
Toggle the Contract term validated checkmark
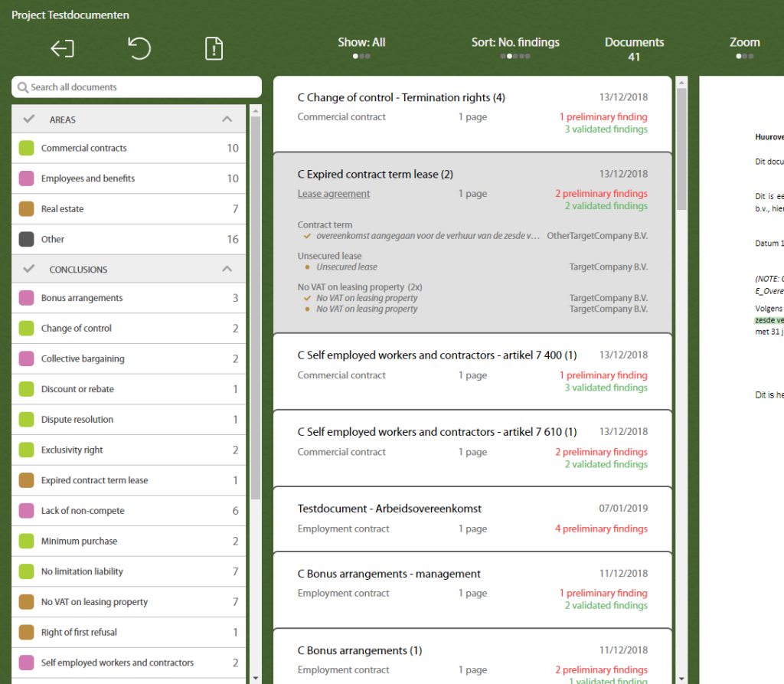coord(308,236)
